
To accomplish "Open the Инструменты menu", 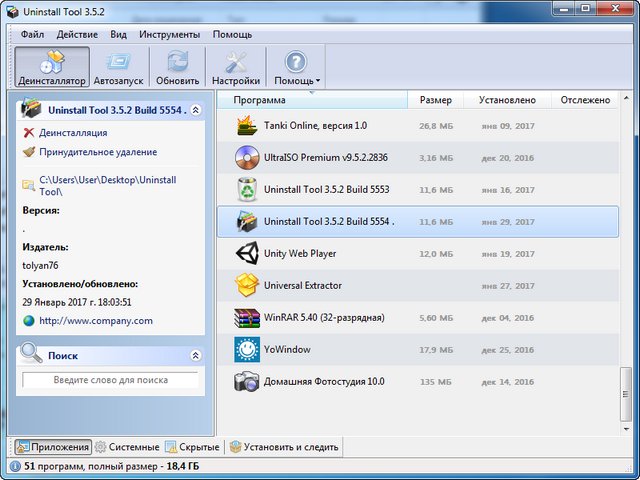I will pyautogui.click(x=169, y=35).
